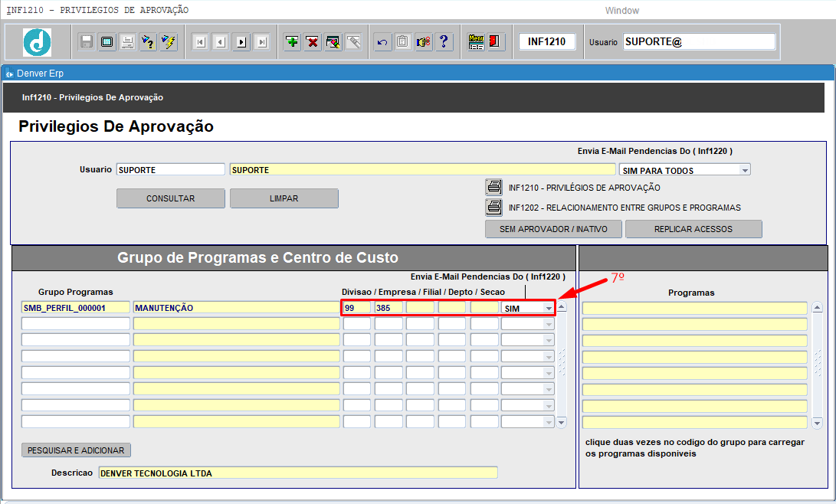Image resolution: width=836 pixels, height=504 pixels.
Task: Click the greyed pencil edit toolbar icon
Action: (x=353, y=41)
